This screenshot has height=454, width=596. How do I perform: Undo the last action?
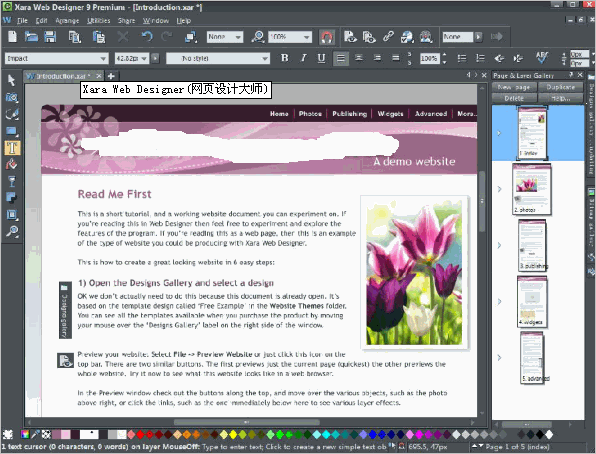click(x=147, y=37)
